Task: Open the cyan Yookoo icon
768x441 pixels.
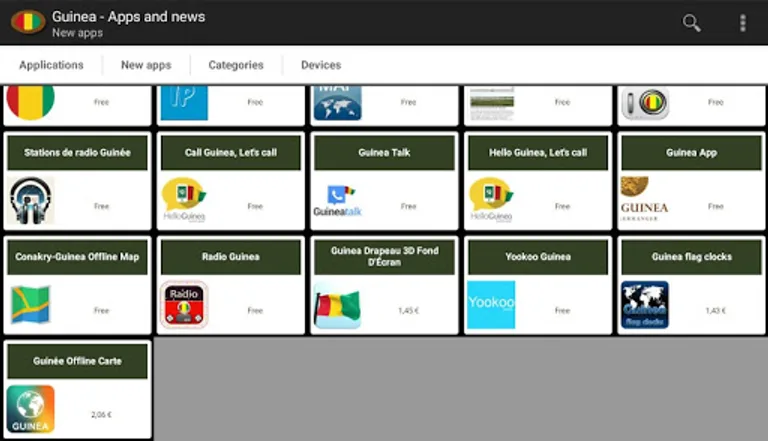Action: [491, 304]
